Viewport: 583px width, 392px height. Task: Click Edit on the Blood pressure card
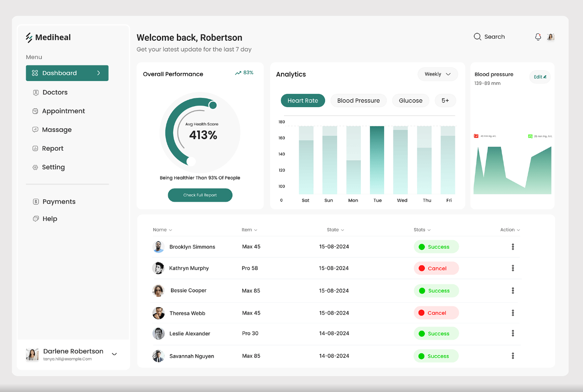point(540,77)
